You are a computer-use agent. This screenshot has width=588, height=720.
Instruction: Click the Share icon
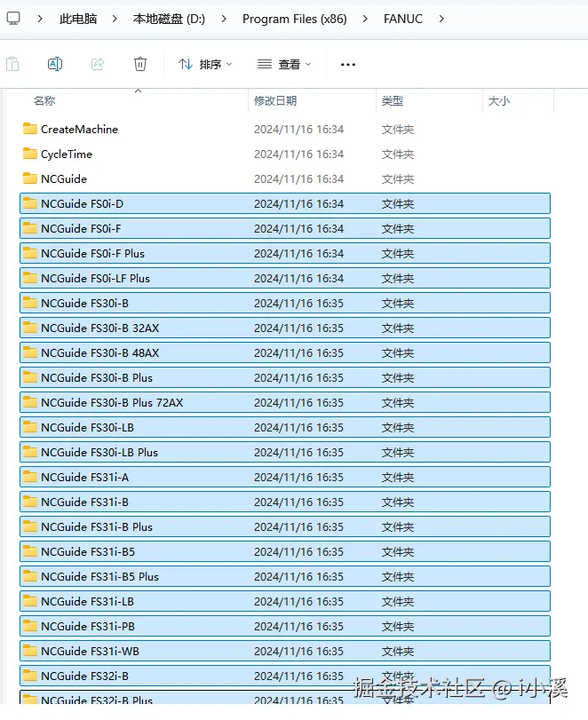98,64
